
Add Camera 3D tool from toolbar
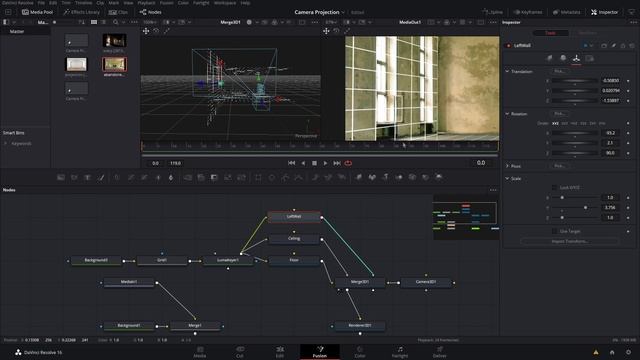coord(412,177)
